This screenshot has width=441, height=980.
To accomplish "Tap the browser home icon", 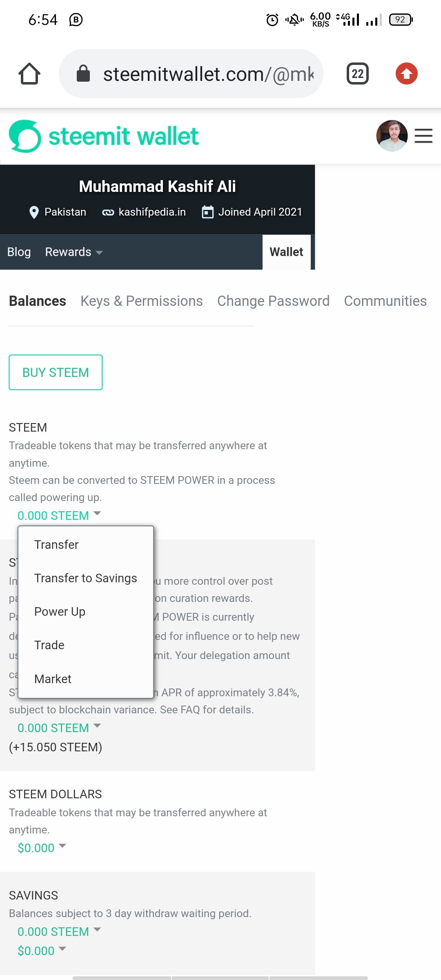I will point(29,74).
